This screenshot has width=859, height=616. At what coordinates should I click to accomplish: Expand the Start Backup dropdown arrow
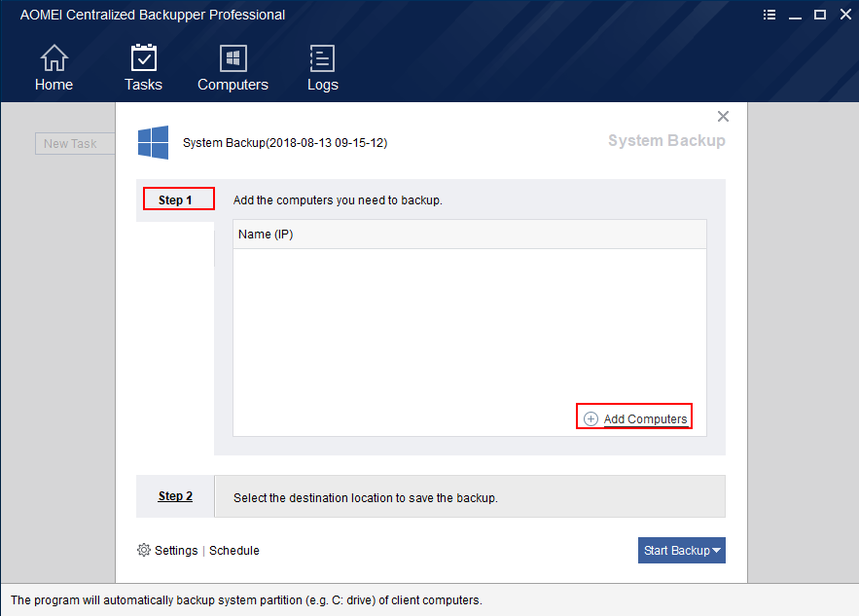(x=717, y=550)
